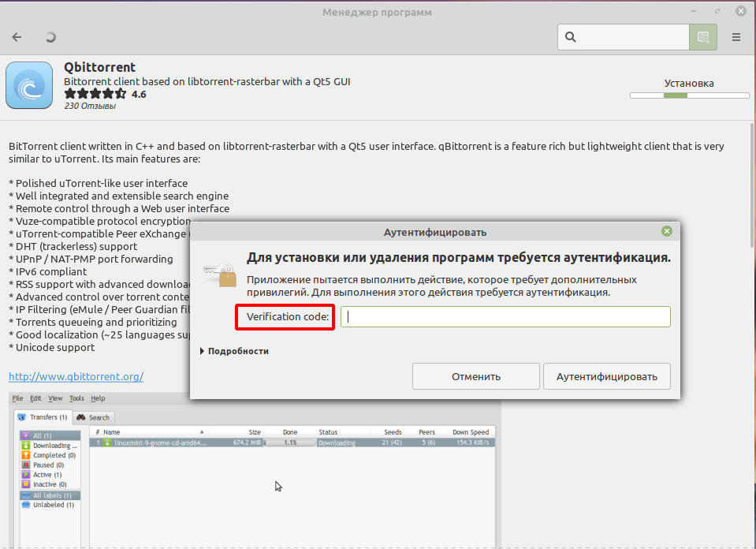The width and height of the screenshot is (756, 549).
Task: Open the 230 Отзывы reviews text
Action: pos(90,106)
